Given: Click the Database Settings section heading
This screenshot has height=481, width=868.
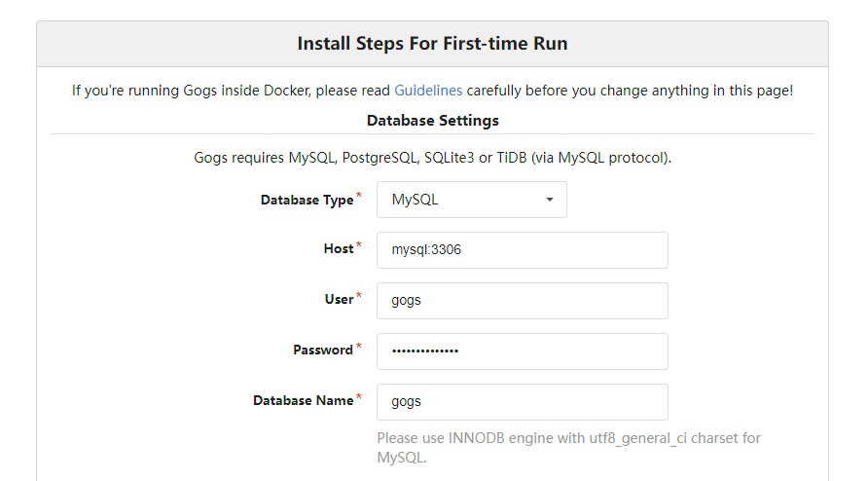Looking at the screenshot, I should click(432, 121).
